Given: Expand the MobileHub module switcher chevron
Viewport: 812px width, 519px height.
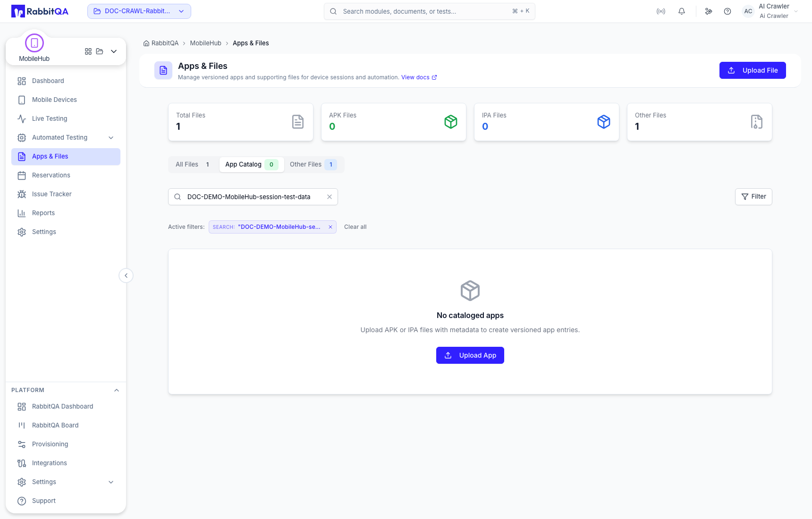Looking at the screenshot, I should point(114,51).
